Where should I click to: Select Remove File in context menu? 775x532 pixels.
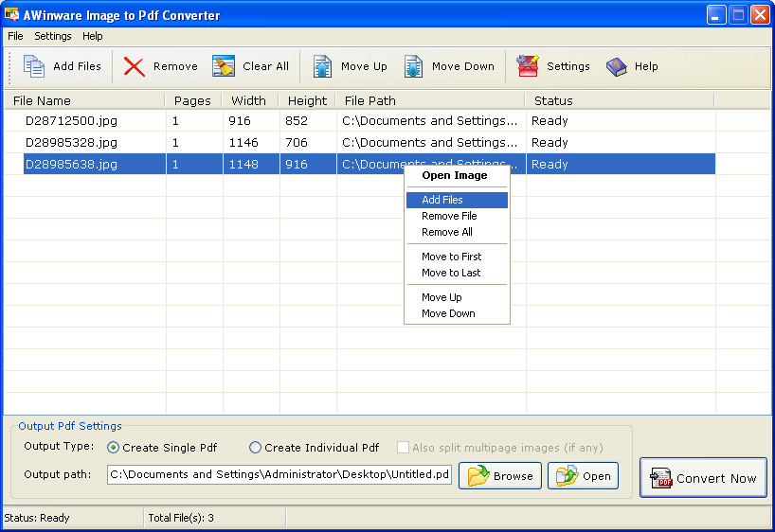pyautogui.click(x=457, y=216)
